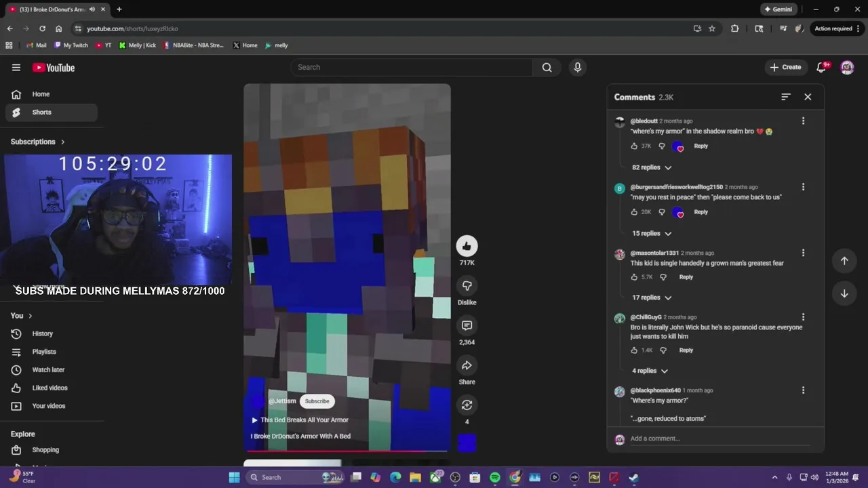Open the YouTube notifications bell
Screen dimensions: 868x488
pos(822,67)
